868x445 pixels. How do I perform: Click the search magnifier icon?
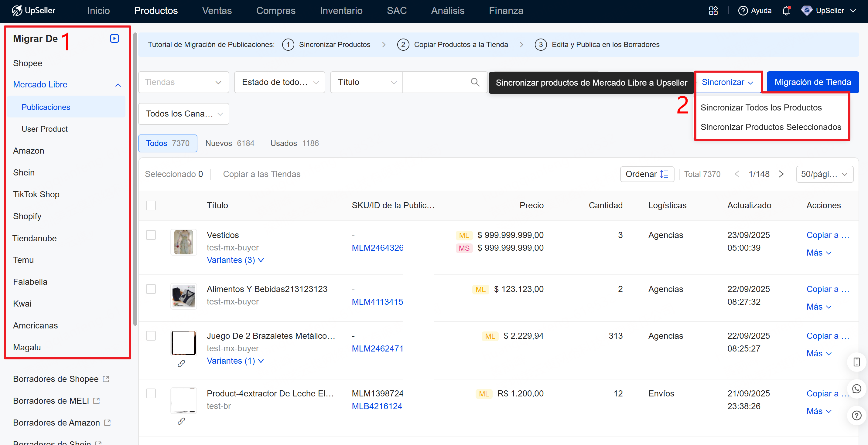point(475,82)
